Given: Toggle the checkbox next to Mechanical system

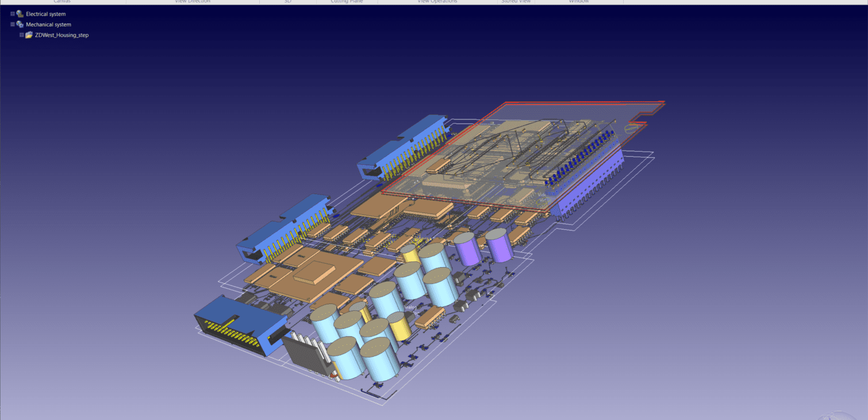Looking at the screenshot, I should coord(12,24).
